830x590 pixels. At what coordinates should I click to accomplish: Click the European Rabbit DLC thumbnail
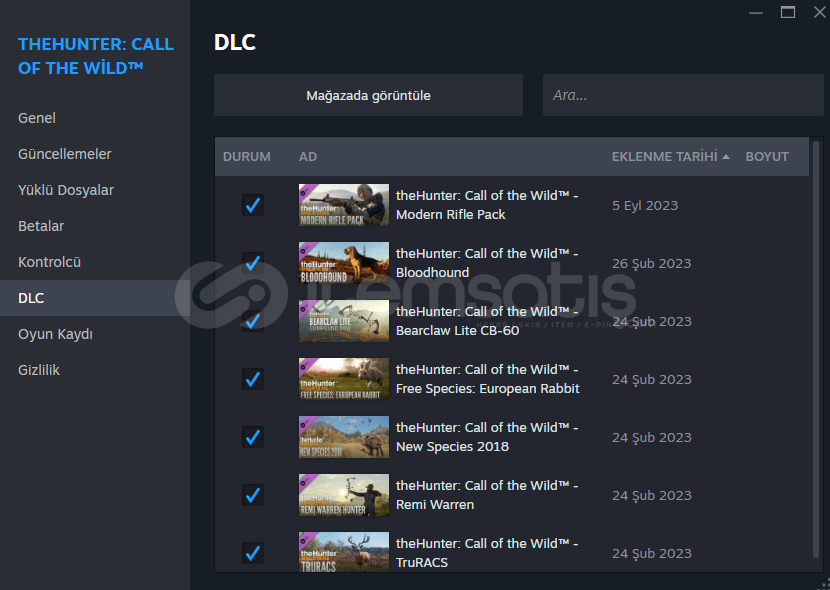(x=344, y=379)
